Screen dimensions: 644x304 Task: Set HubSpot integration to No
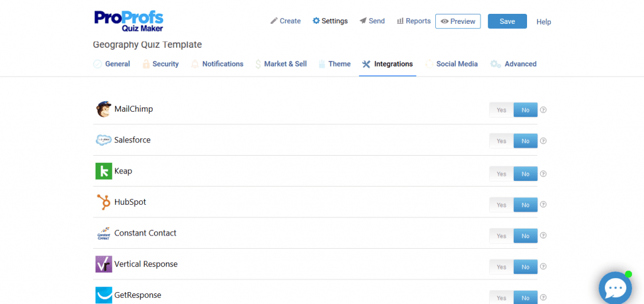click(x=525, y=205)
